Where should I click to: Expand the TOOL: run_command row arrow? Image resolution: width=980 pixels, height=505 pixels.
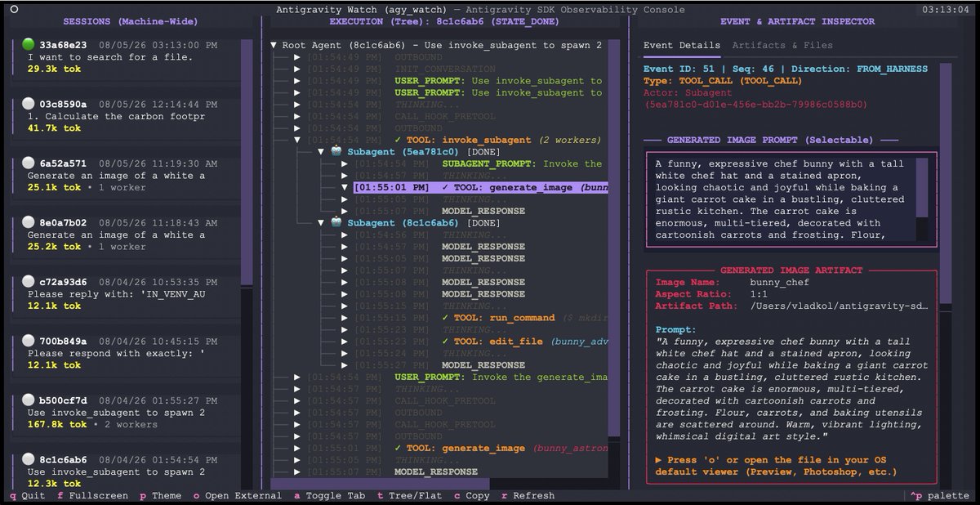[x=345, y=318]
